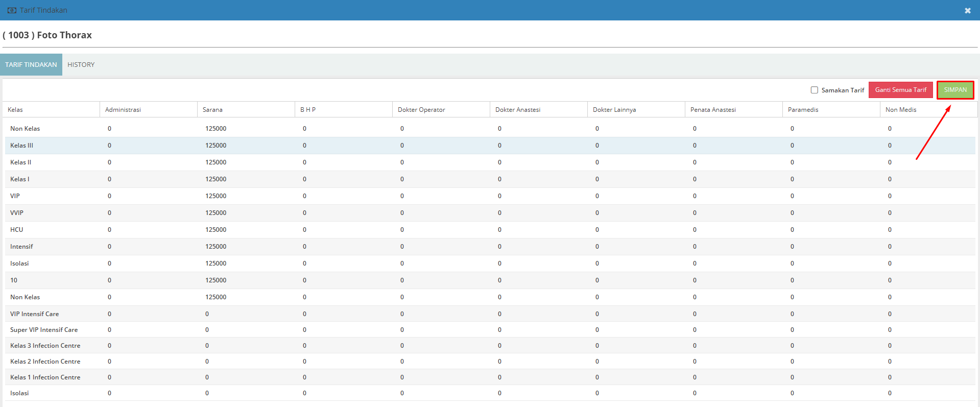980x407 pixels.
Task: Click the Ganti Semua Tarif button
Action: [x=900, y=90]
